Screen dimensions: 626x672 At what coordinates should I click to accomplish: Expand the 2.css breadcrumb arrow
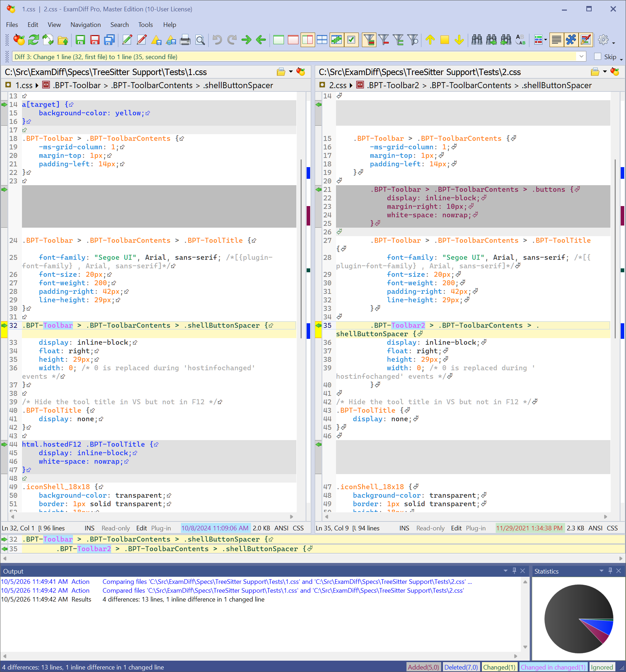(x=351, y=85)
